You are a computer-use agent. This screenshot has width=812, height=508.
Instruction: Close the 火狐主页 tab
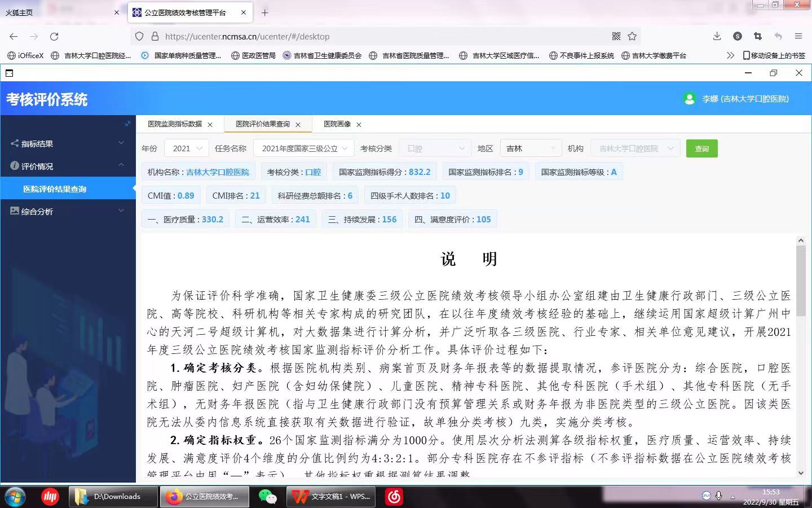coord(117,12)
